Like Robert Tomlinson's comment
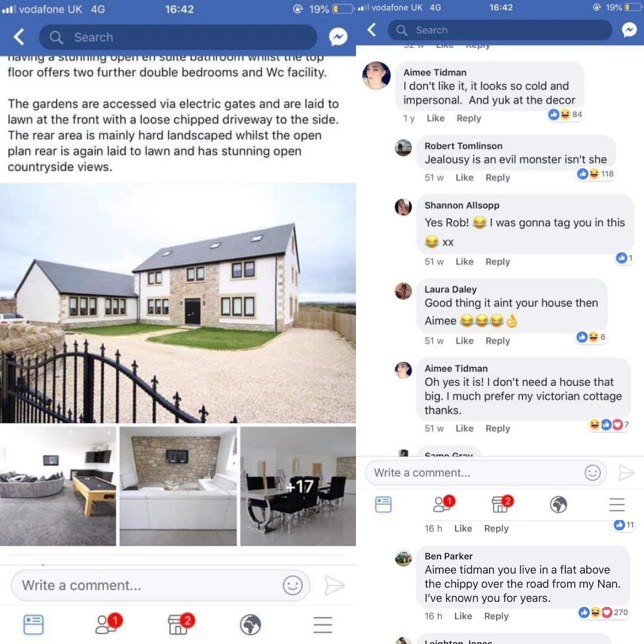Viewport: 644px width, 644px height. 465,178
